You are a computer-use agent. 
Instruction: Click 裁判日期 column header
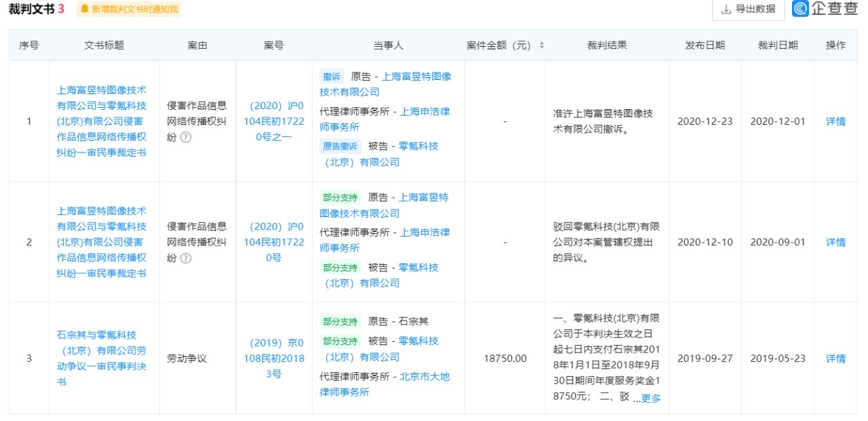pos(778,45)
